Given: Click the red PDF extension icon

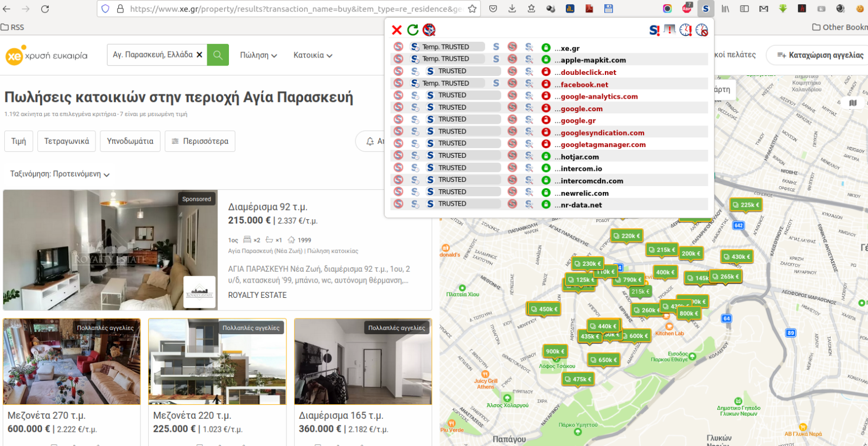Looking at the screenshot, I should (x=589, y=9).
